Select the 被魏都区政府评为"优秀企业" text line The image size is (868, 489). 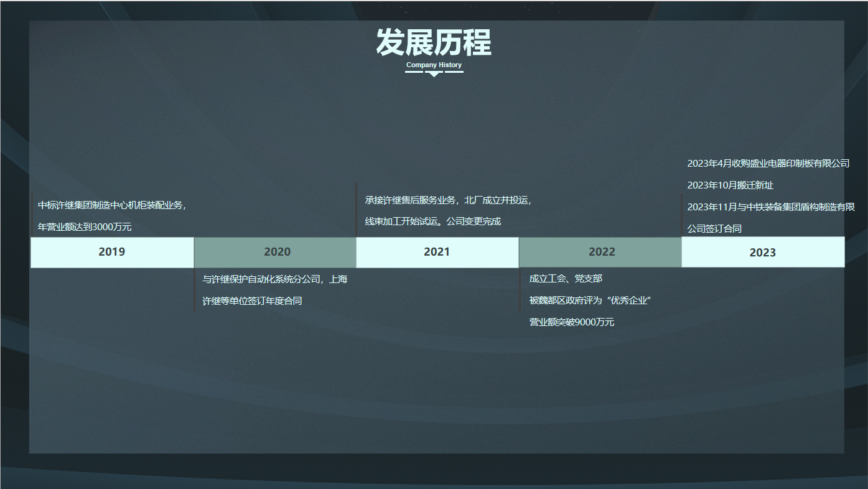pyautogui.click(x=590, y=300)
